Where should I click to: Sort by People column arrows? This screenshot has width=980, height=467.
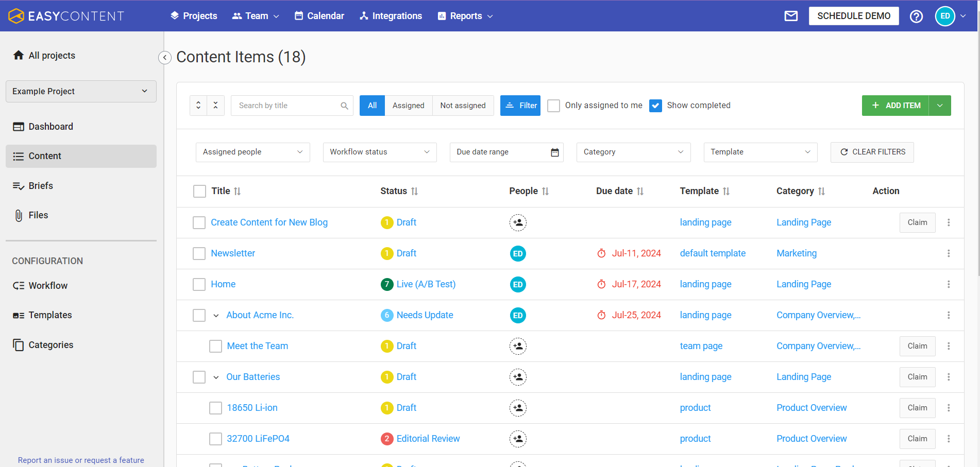click(x=545, y=191)
